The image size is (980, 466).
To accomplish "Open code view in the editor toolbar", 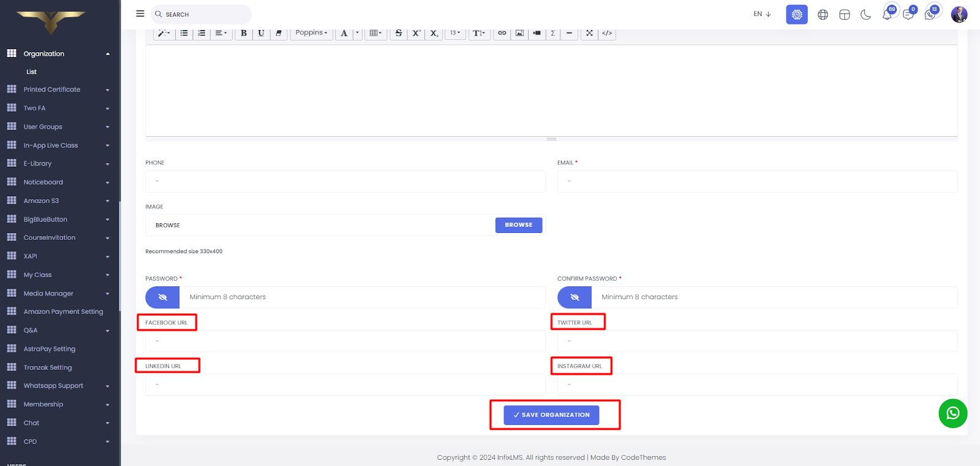I will point(606,33).
